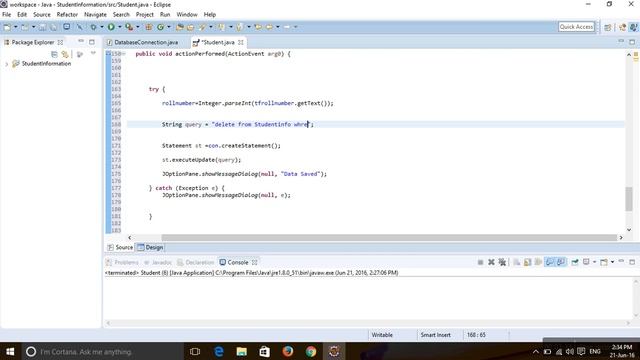Open the Navigate menu

coord(95,14)
